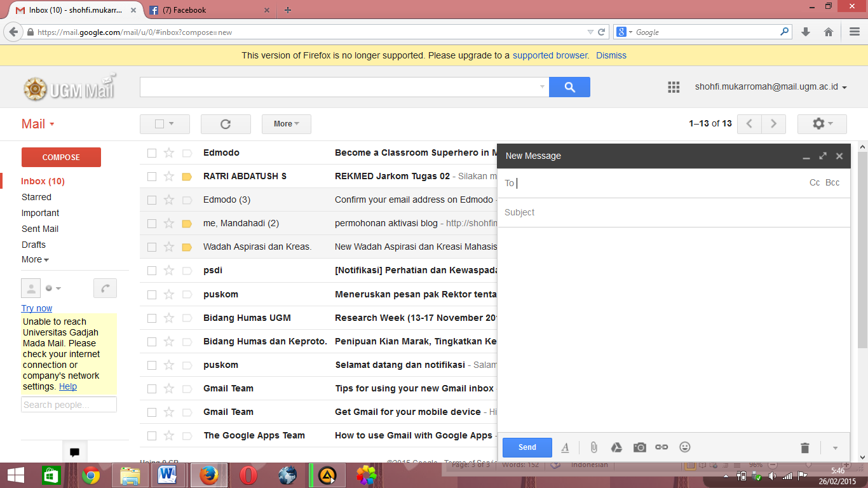Click the Windows Start button

16,475
